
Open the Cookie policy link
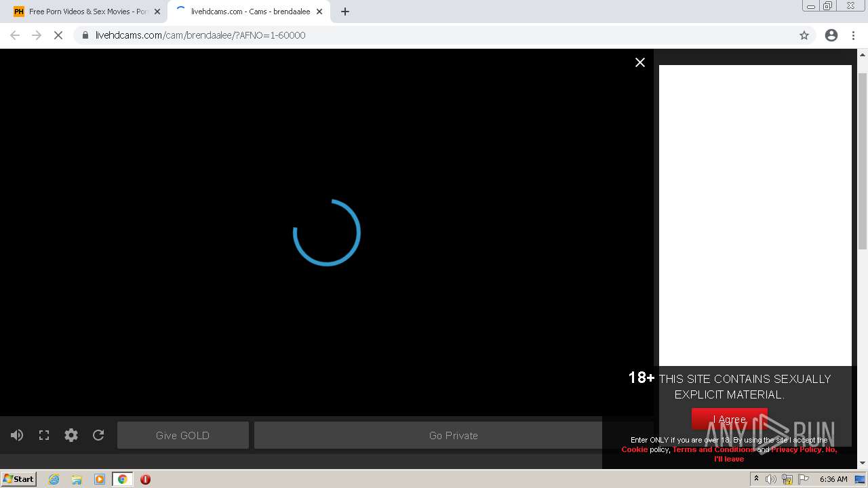(635, 449)
